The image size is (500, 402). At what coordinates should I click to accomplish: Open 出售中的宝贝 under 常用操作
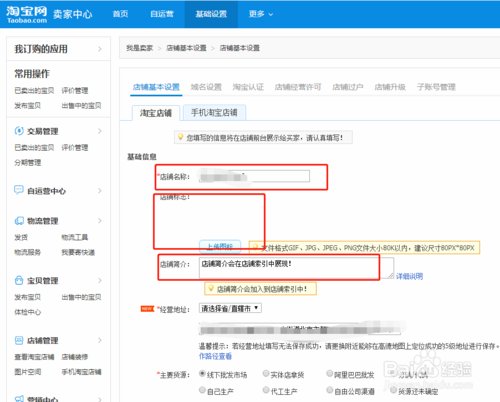81,105
